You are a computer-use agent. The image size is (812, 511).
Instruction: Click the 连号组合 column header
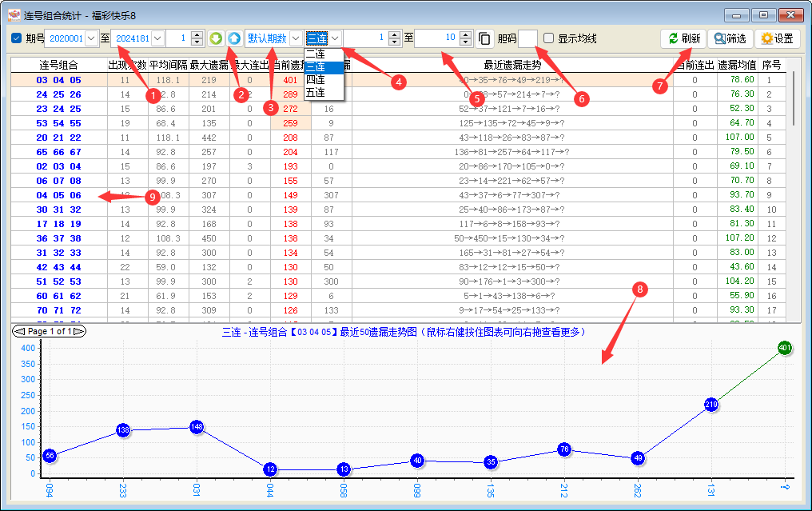point(58,66)
